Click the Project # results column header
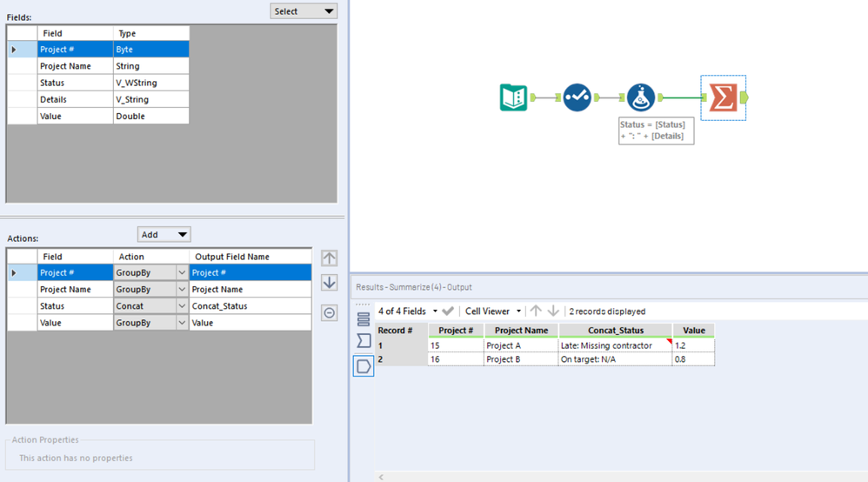 click(456, 331)
